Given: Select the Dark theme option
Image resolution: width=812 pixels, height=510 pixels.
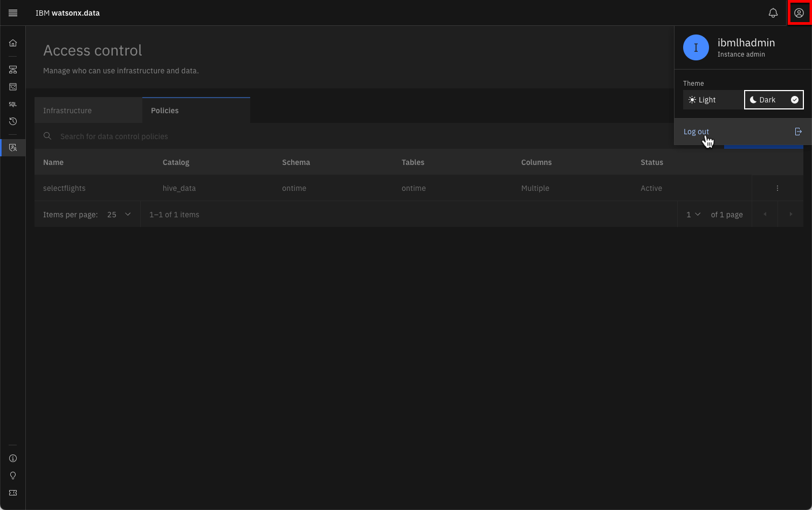Looking at the screenshot, I should point(774,100).
